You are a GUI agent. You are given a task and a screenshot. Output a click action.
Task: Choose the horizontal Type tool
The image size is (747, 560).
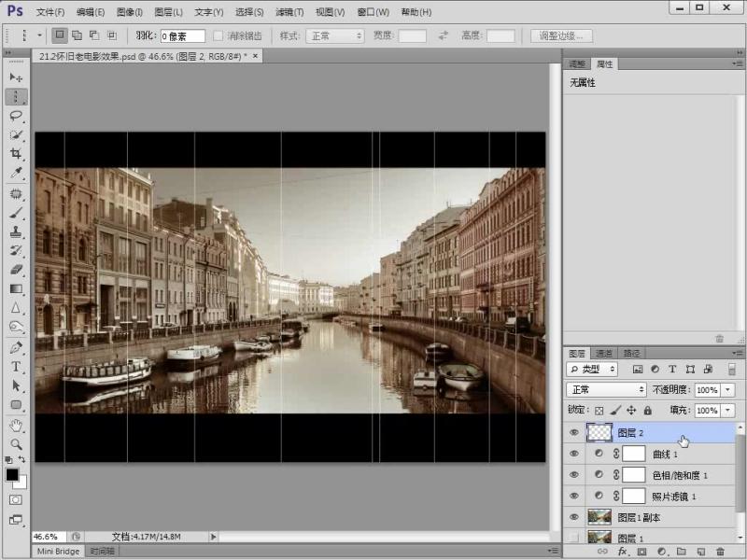16,366
